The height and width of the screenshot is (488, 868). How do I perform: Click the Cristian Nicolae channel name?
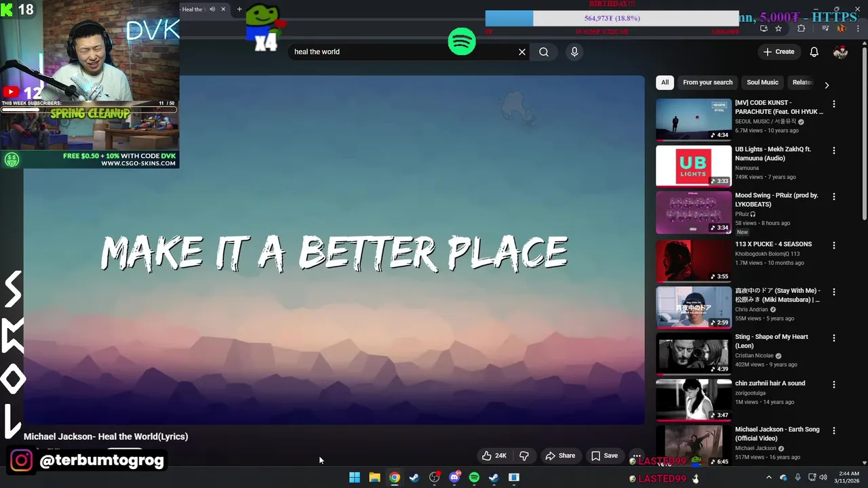754,355
